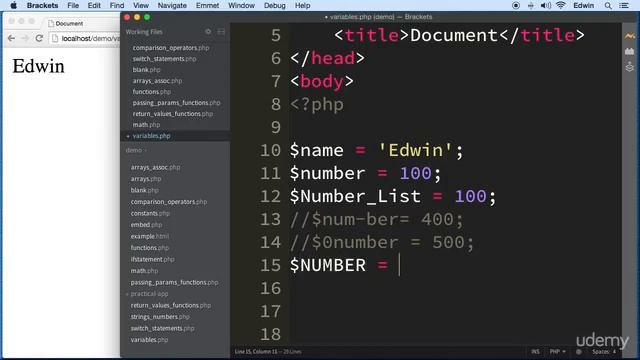Open strings_numbers.php in demo tree
This screenshot has height=360, width=640.
(160, 317)
